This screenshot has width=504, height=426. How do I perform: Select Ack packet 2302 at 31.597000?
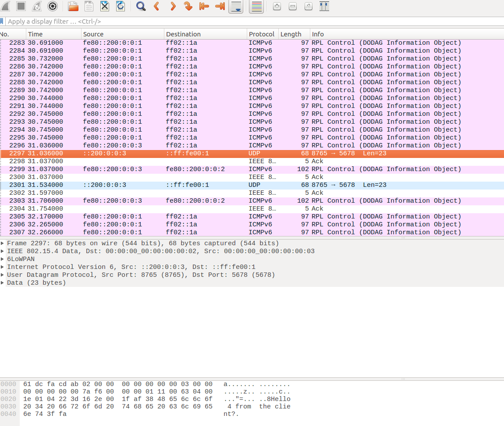tap(252, 193)
